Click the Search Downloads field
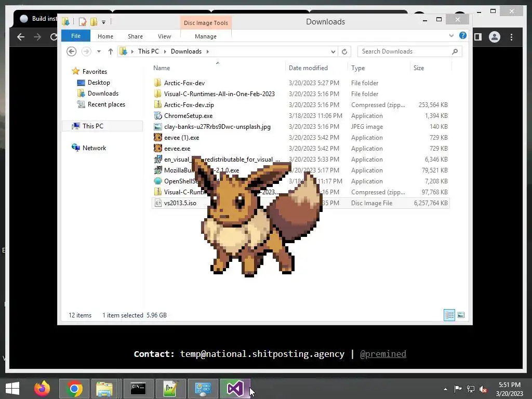This screenshot has width=532, height=399. point(410,51)
